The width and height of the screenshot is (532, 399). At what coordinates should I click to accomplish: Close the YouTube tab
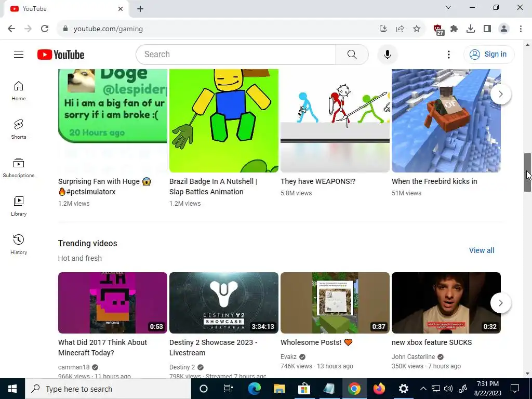click(121, 9)
